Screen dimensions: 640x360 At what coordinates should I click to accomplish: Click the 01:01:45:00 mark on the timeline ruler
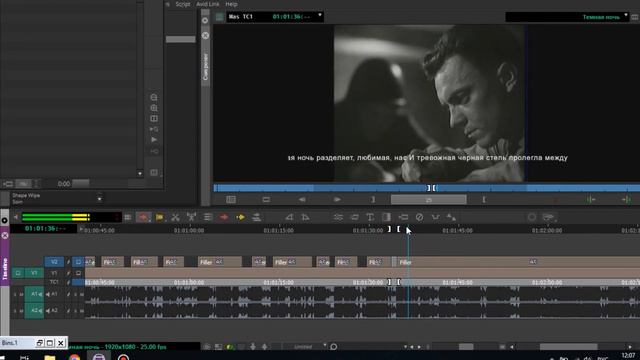point(457,231)
